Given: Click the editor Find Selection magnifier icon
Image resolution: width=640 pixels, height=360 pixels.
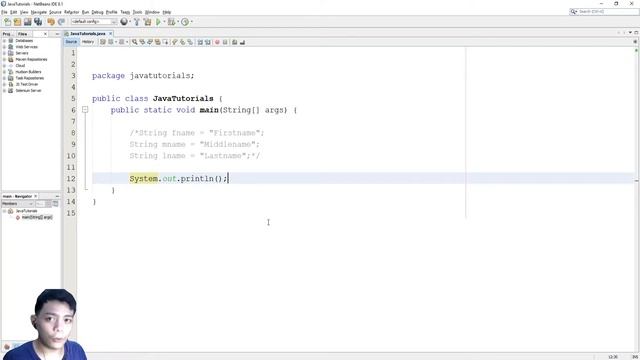Looking at the screenshot, I should [134, 42].
